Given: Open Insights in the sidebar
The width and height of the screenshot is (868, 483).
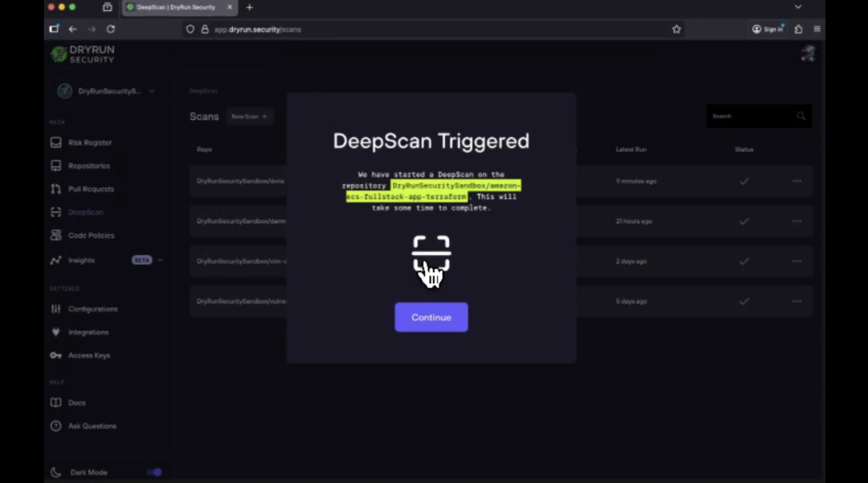Looking at the screenshot, I should click(x=81, y=260).
